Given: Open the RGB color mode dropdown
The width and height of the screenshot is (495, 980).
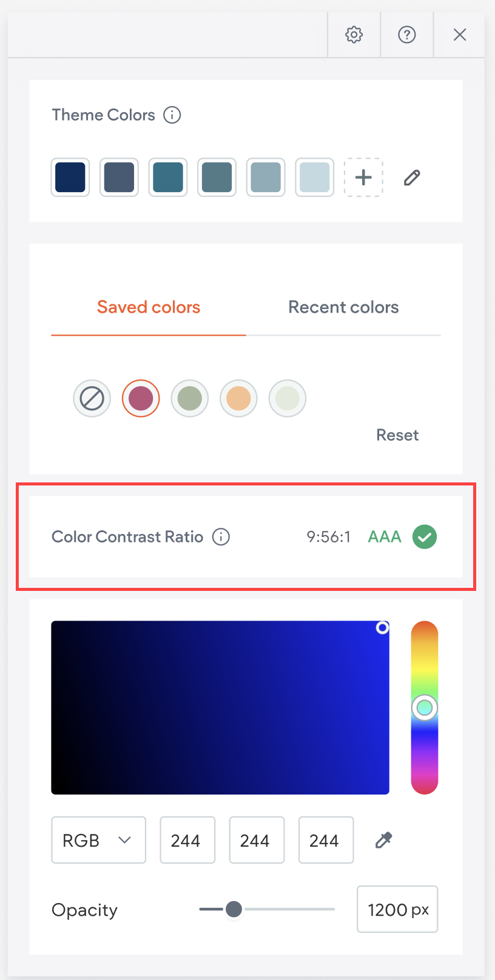Looking at the screenshot, I should pyautogui.click(x=98, y=840).
